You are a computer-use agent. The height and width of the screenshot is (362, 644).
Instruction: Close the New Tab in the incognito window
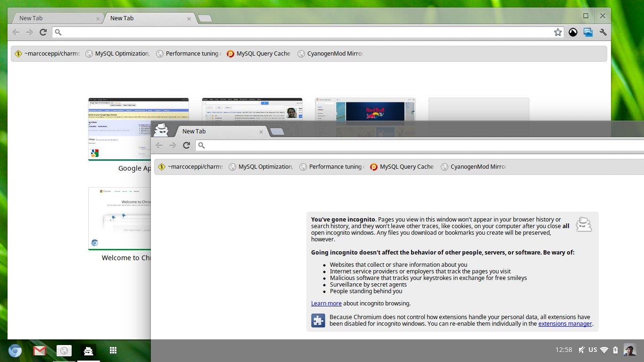261,132
